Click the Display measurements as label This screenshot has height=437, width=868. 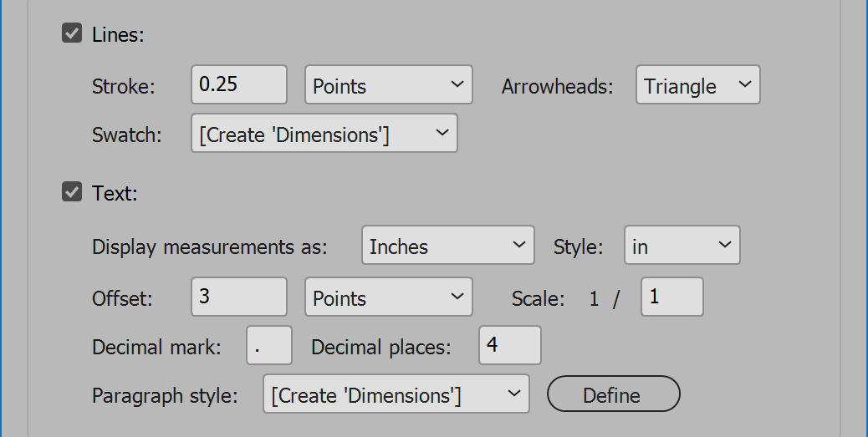point(210,246)
